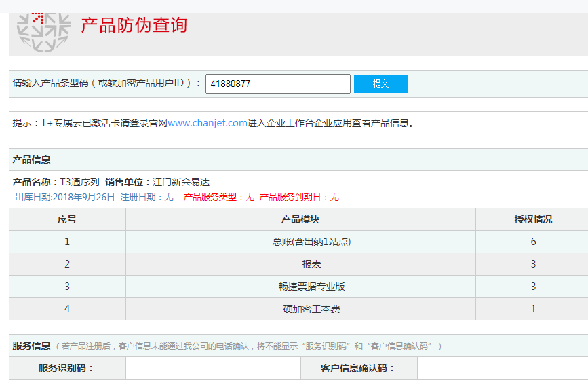Click authorization value 1 for 硬加密工本费
The height and width of the screenshot is (387, 588).
tap(533, 309)
